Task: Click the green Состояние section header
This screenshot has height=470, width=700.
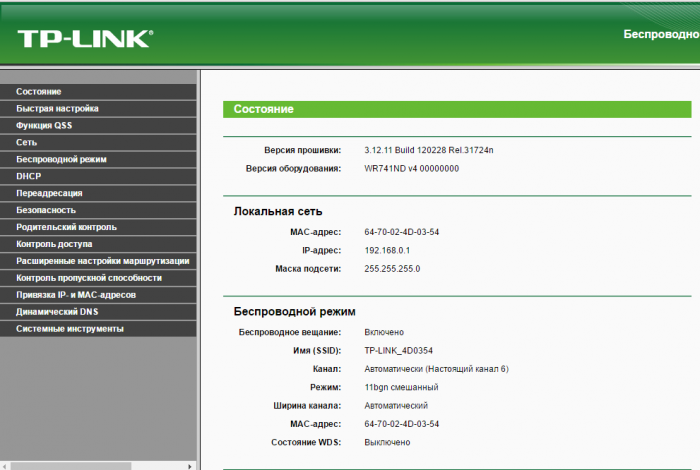Action: (457, 109)
